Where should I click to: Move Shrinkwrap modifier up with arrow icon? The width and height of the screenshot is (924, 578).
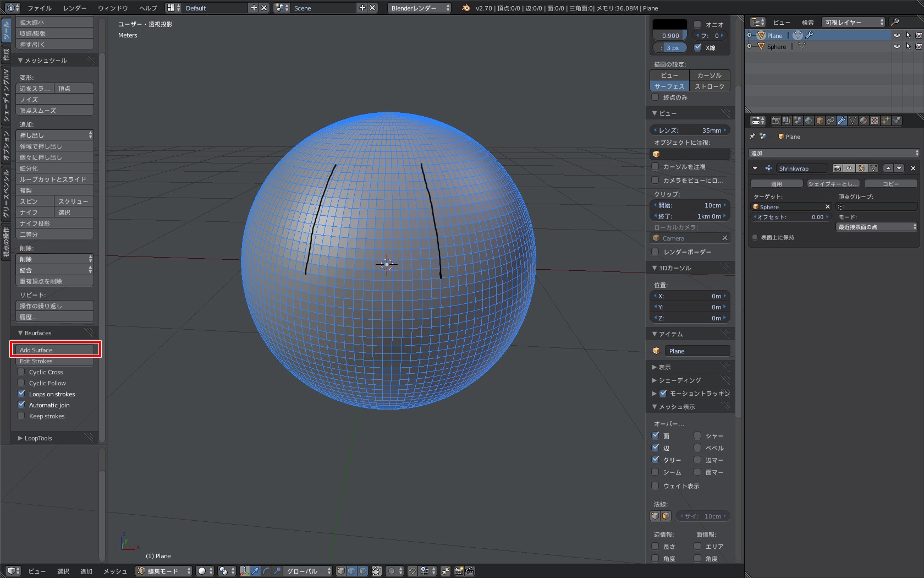point(888,168)
